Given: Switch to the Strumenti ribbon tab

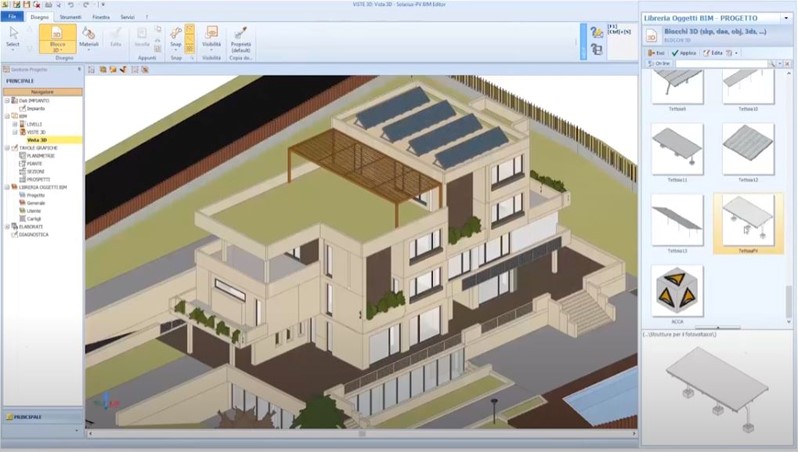Looking at the screenshot, I should click(x=70, y=17).
